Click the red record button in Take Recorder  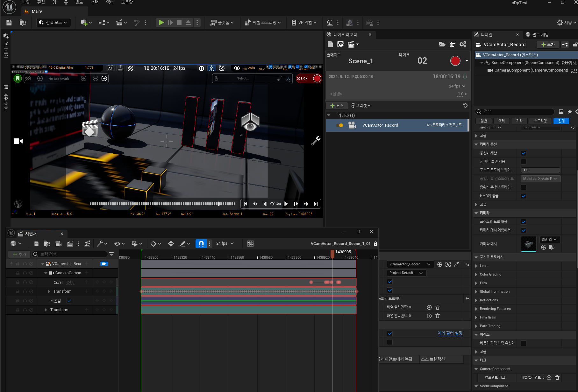pyautogui.click(x=455, y=61)
